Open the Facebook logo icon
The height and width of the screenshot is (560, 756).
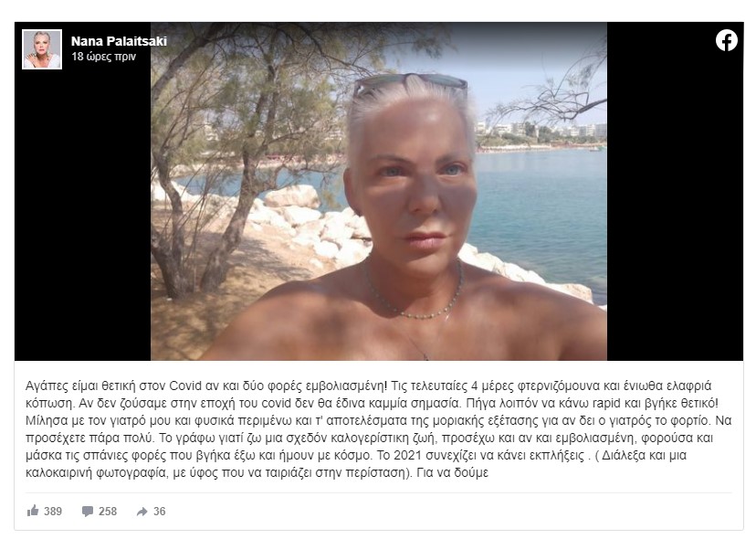(x=726, y=40)
